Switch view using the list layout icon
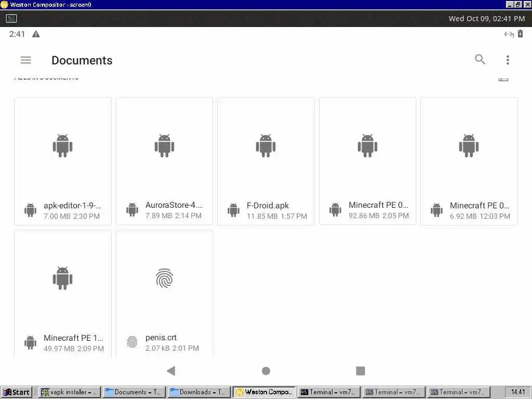This screenshot has width=532, height=399. point(503,79)
